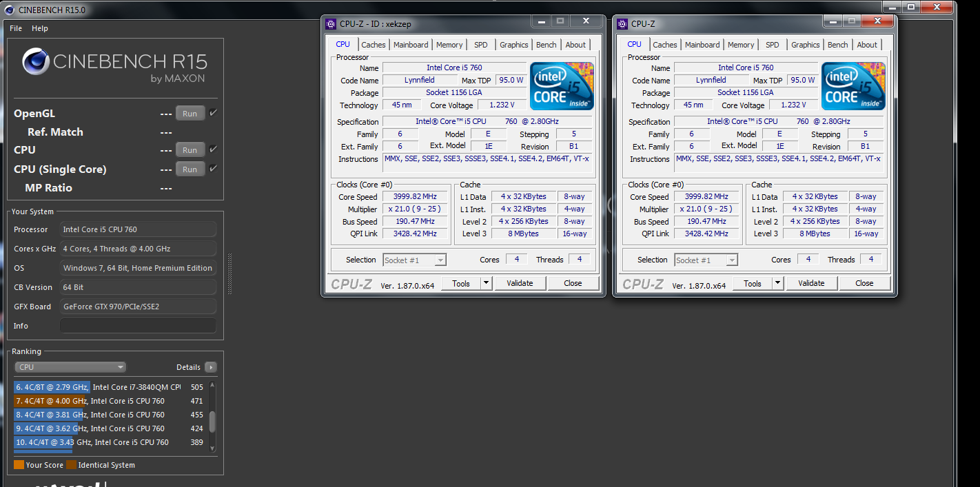The width and height of the screenshot is (980, 487).
Task: Switch to Caches tab in first CPU-Z
Action: 374,45
